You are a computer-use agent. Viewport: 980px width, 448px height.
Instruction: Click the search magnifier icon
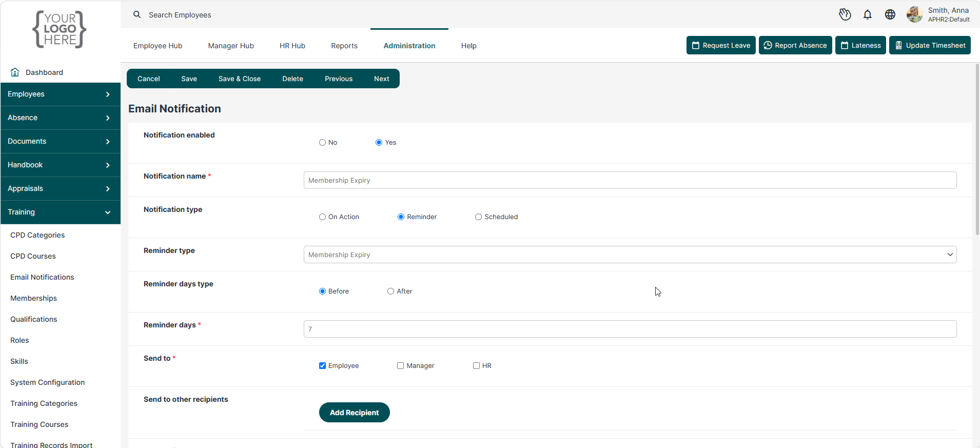pyautogui.click(x=137, y=14)
